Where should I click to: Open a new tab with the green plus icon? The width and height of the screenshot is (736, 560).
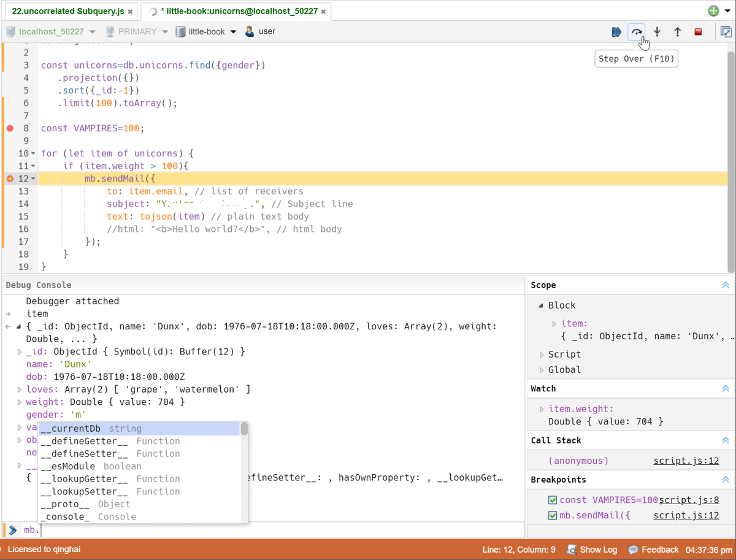(x=713, y=10)
